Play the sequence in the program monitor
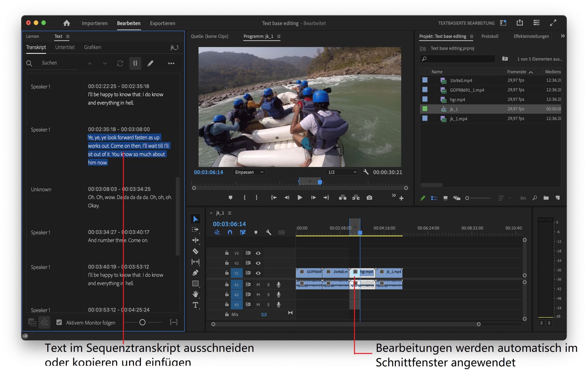The image size is (588, 370). click(x=300, y=198)
